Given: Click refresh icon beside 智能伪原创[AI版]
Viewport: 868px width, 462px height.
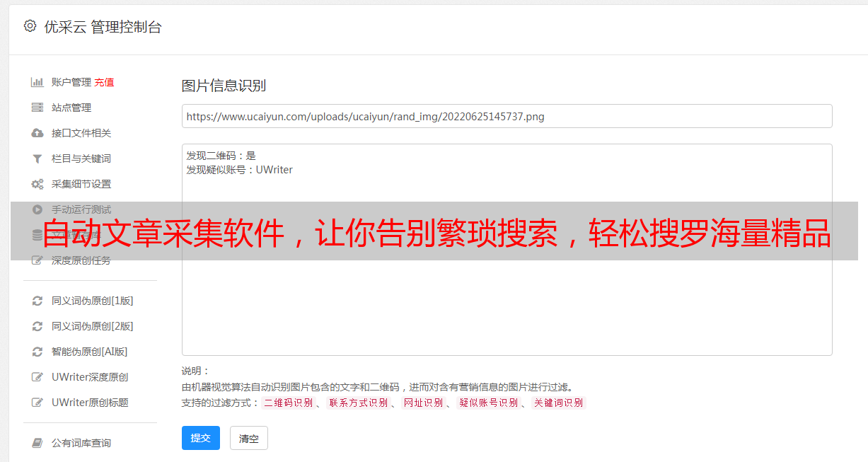Looking at the screenshot, I should 37,352.
